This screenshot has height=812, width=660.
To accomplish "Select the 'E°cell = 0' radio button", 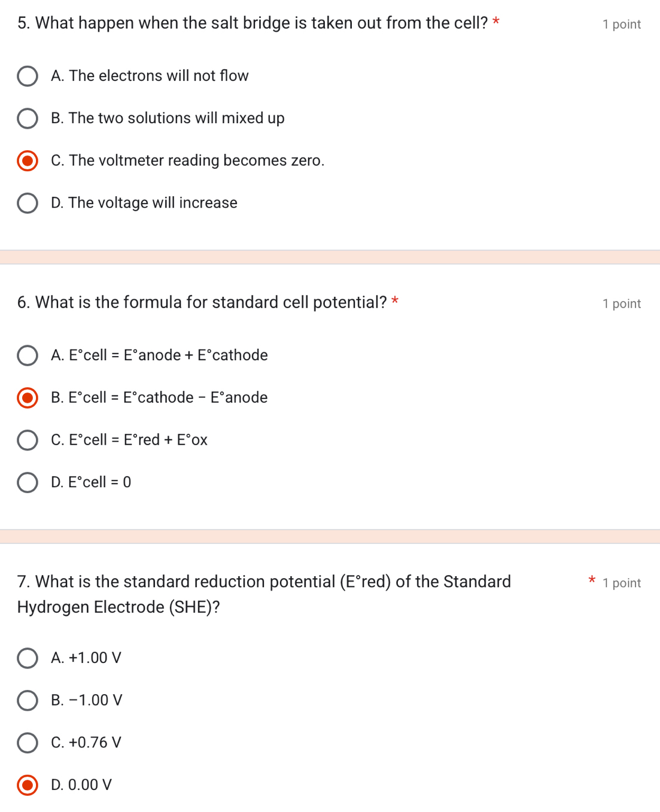I will tap(28, 482).
